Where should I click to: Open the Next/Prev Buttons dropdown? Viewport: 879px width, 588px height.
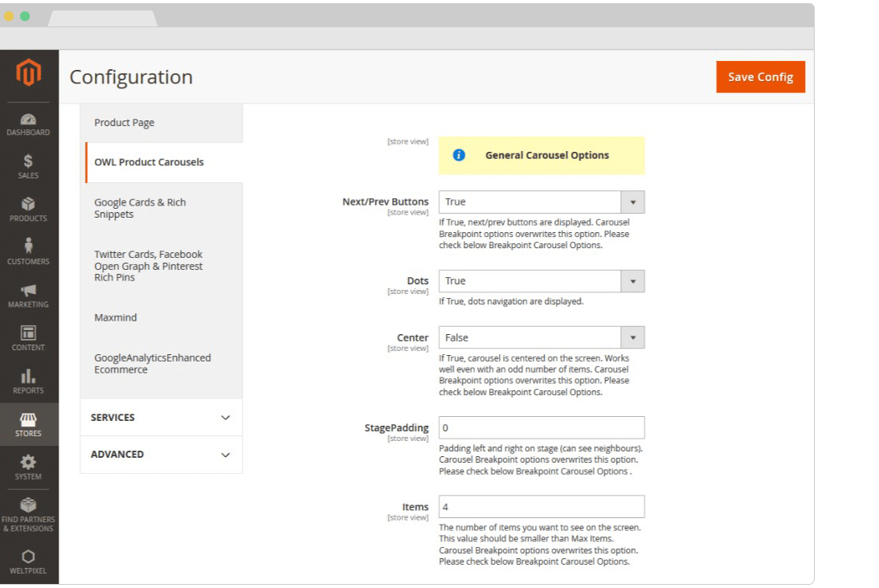coord(541,202)
